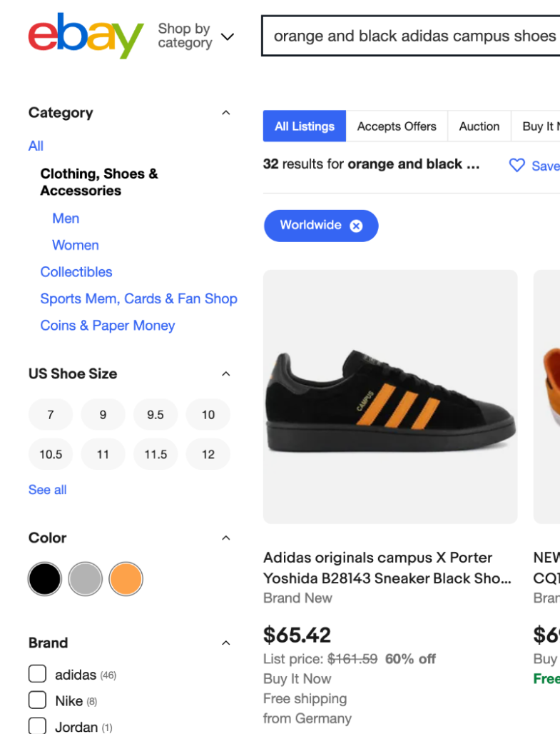Image resolution: width=560 pixels, height=734 pixels.
Task: Enable the Nike brand filter checkbox
Action: click(x=37, y=700)
